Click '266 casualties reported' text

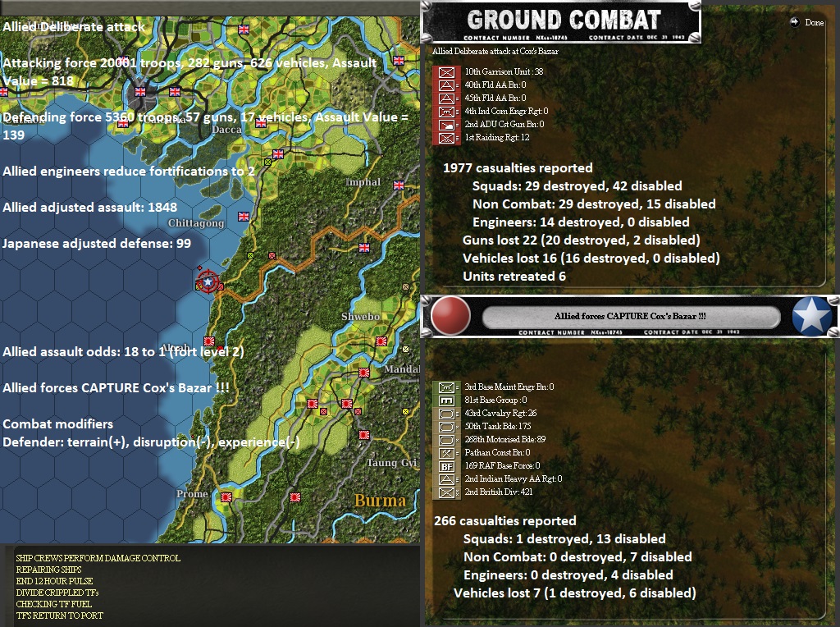[x=505, y=521]
